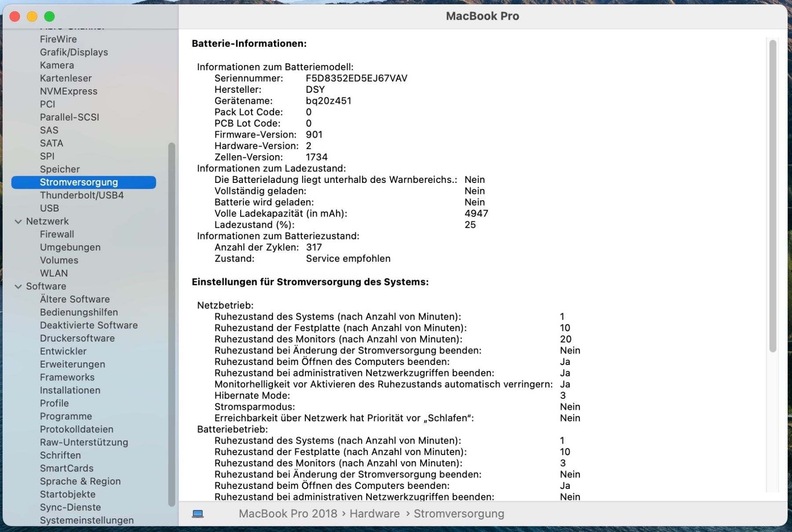This screenshot has height=532, width=792.
Task: Select Erweiterungen in the software list
Action: (x=73, y=364)
